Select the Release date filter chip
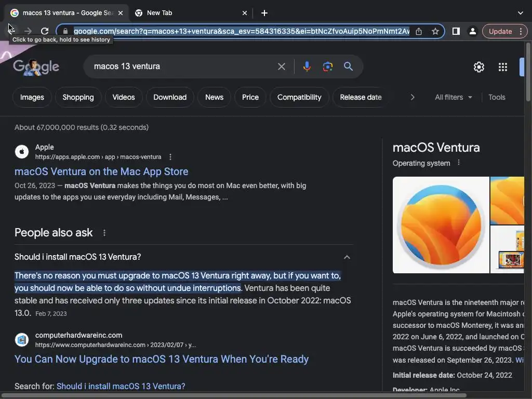Viewport: 532px width, 399px height. (x=361, y=97)
